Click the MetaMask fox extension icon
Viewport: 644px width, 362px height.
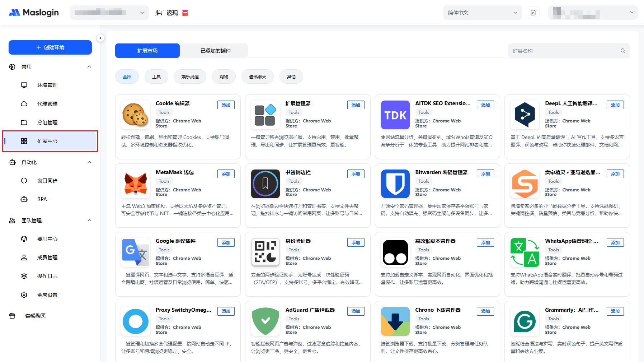136,184
